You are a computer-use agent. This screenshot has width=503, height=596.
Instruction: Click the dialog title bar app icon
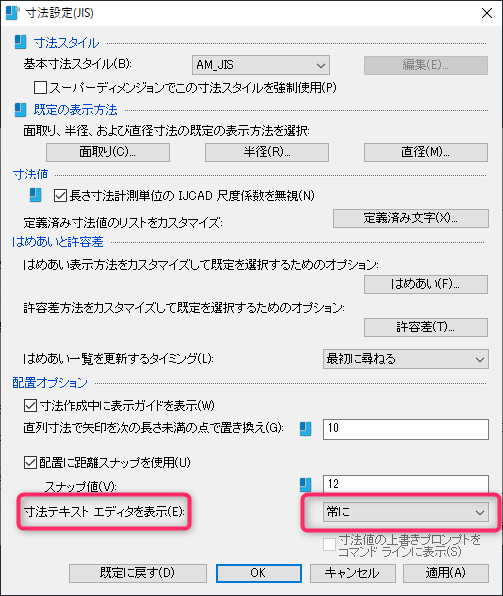12,13
